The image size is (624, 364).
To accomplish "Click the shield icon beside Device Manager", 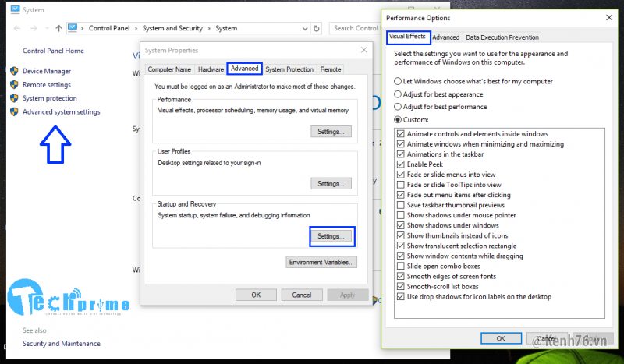I will click(x=14, y=71).
